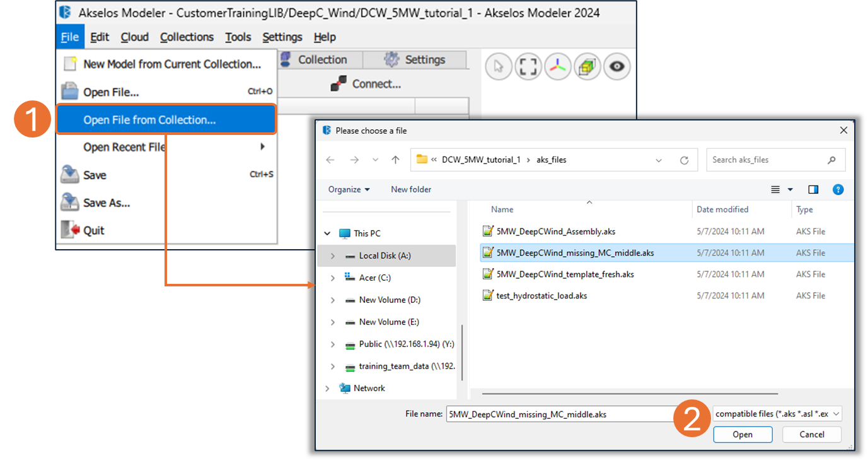
Task: Select 5MW_DeepCWind_missing_MC_middle.aks file
Action: click(666, 253)
